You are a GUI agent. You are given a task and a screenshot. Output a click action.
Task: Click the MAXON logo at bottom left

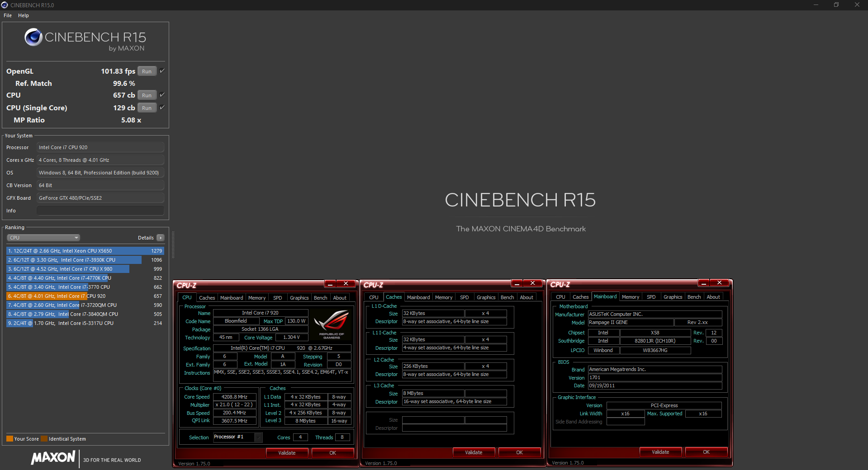tap(53, 458)
